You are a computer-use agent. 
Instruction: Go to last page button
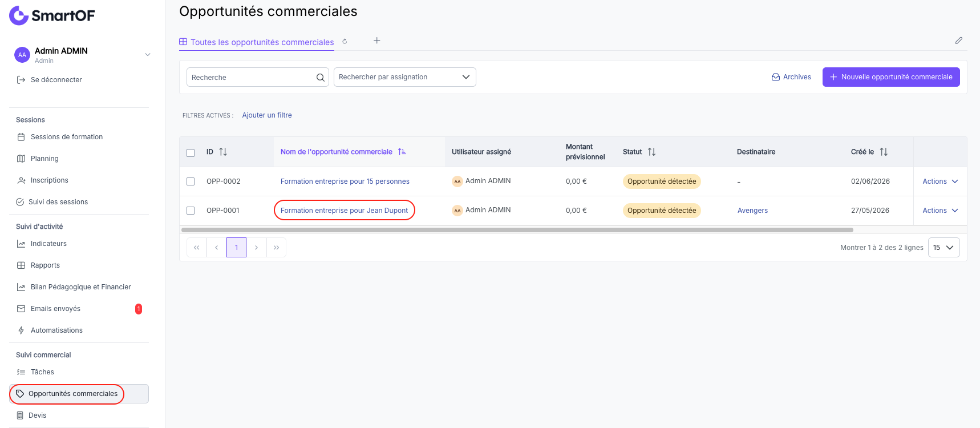(277, 248)
